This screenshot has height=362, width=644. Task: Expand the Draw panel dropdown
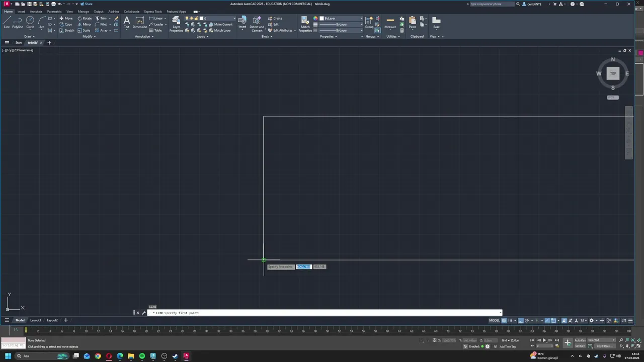point(30,36)
